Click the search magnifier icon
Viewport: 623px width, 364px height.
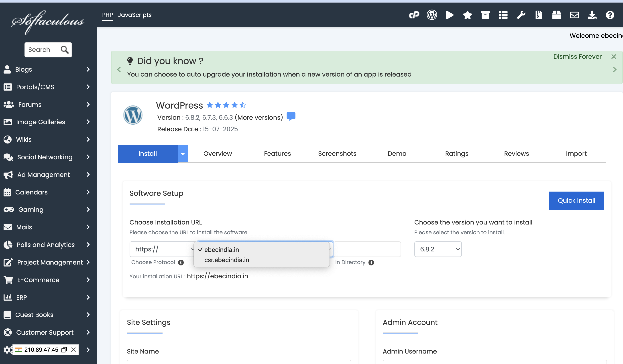(65, 50)
